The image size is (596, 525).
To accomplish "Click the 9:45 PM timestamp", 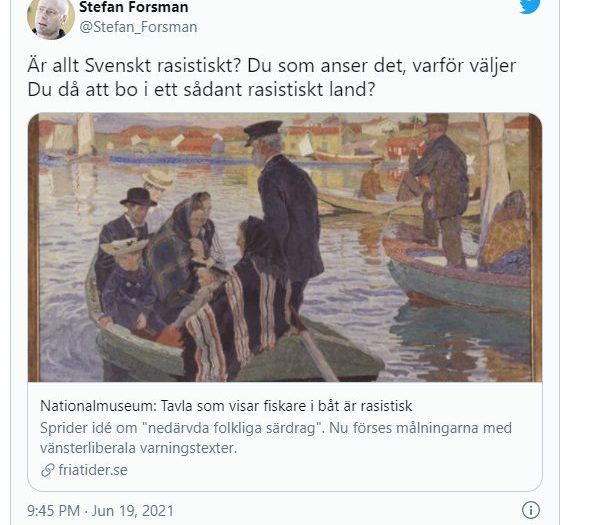I will 53,511.
